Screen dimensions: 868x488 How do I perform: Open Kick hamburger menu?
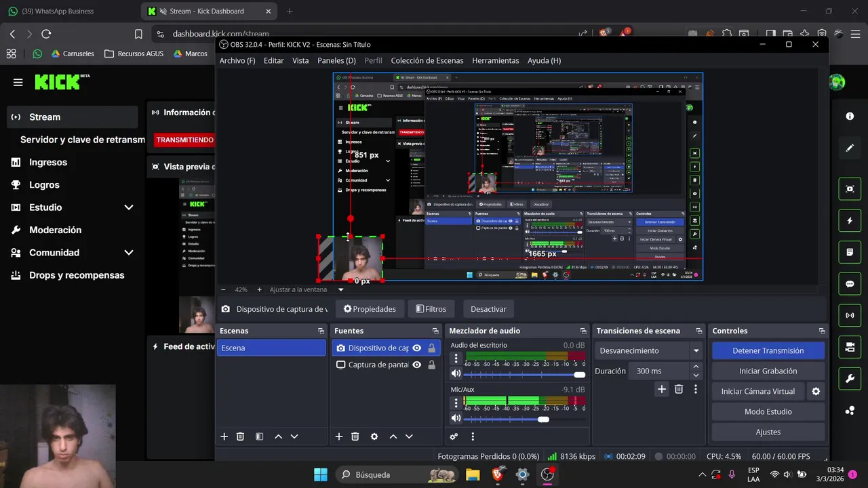pos(18,82)
